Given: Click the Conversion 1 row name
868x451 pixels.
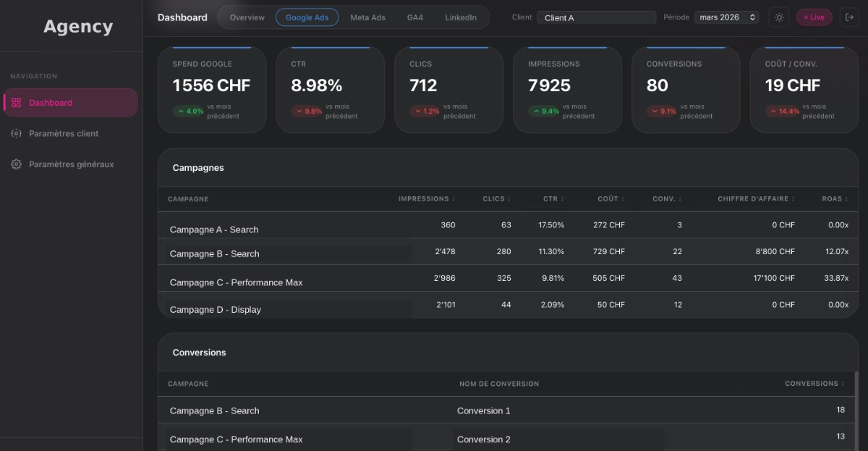Looking at the screenshot, I should (x=484, y=410).
